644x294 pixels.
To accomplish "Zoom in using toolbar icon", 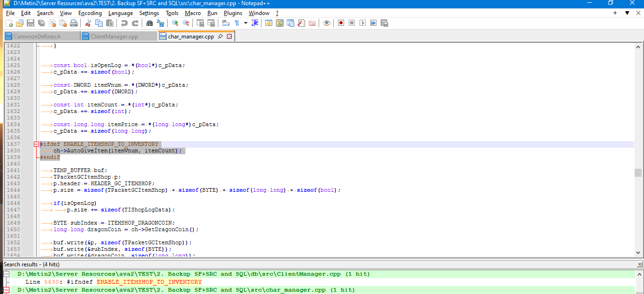I will (x=175, y=23).
